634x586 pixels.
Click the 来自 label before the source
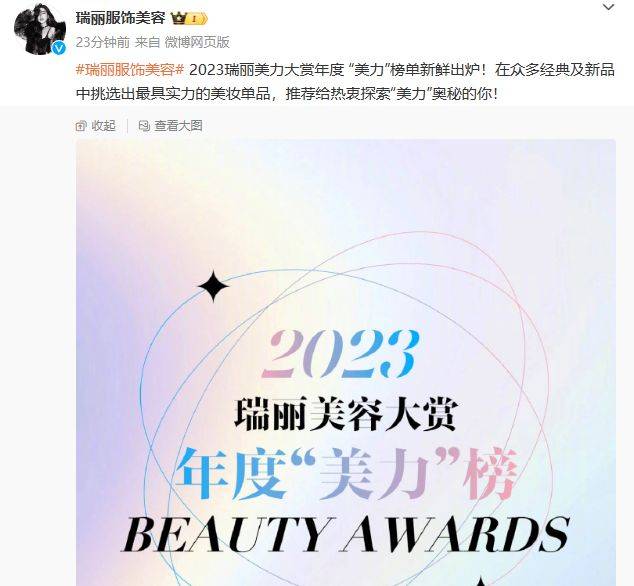[x=147, y=42]
